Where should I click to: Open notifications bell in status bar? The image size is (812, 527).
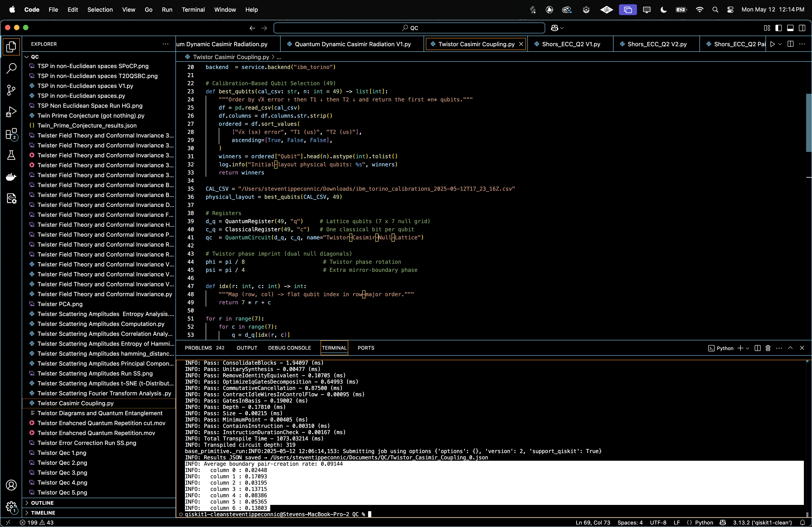803,522
